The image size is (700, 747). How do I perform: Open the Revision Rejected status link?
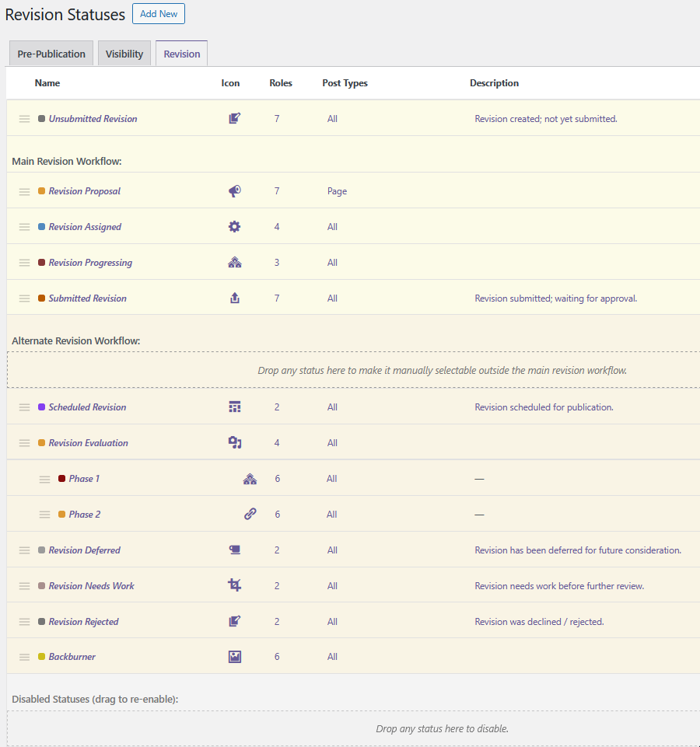pos(83,622)
